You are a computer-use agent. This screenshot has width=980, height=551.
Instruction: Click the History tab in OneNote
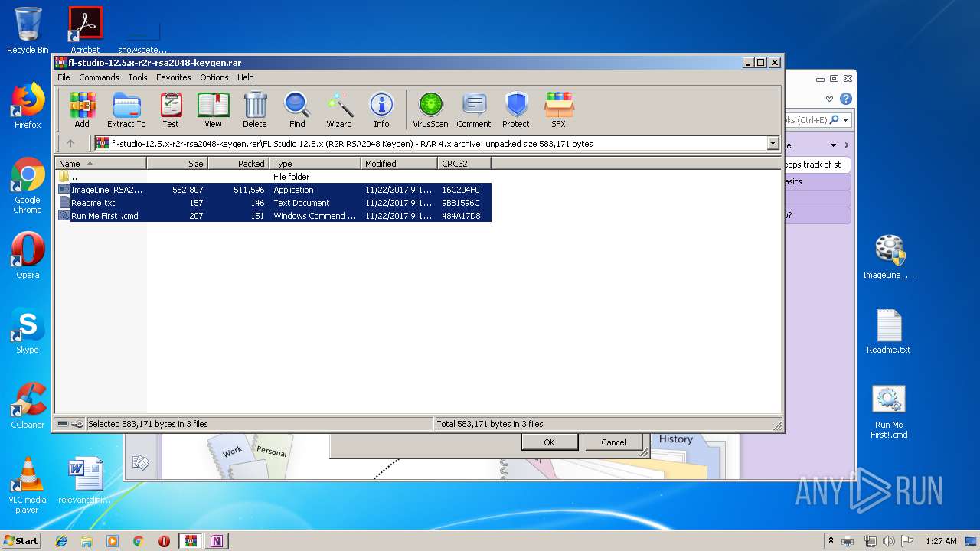coord(675,439)
